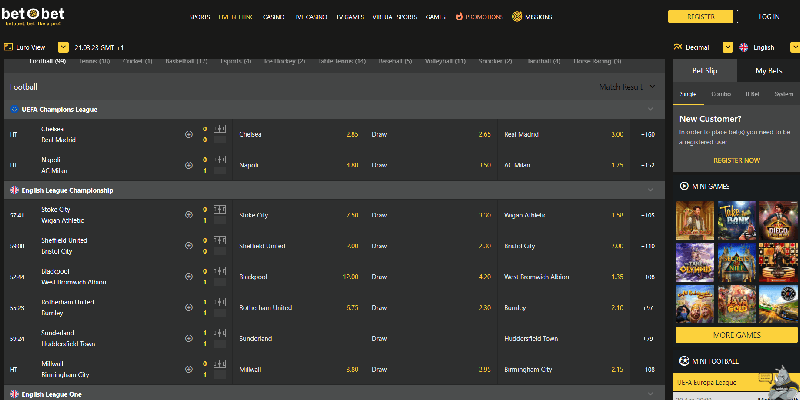This screenshot has width=800, height=400.
Task: Open more markets for Napoli vs AC Milan
Action: point(648,165)
